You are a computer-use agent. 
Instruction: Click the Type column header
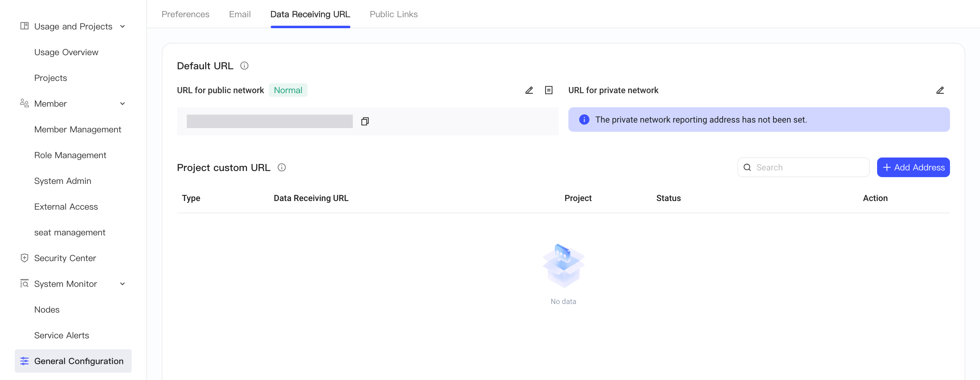(191, 198)
